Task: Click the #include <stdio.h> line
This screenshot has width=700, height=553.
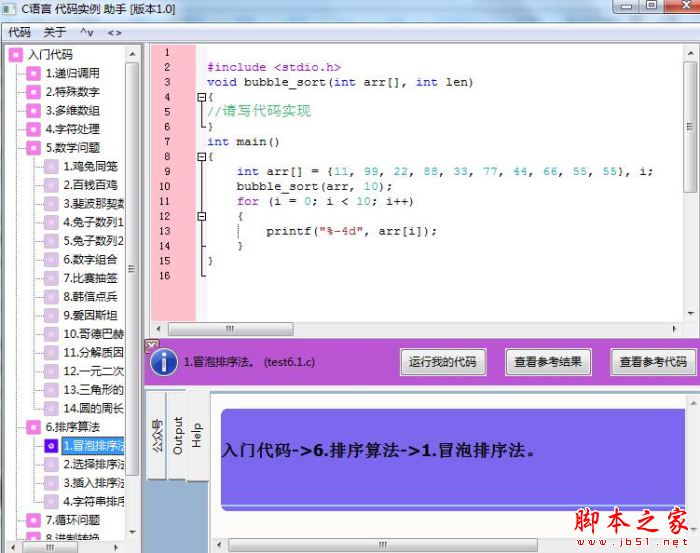Action: point(274,67)
